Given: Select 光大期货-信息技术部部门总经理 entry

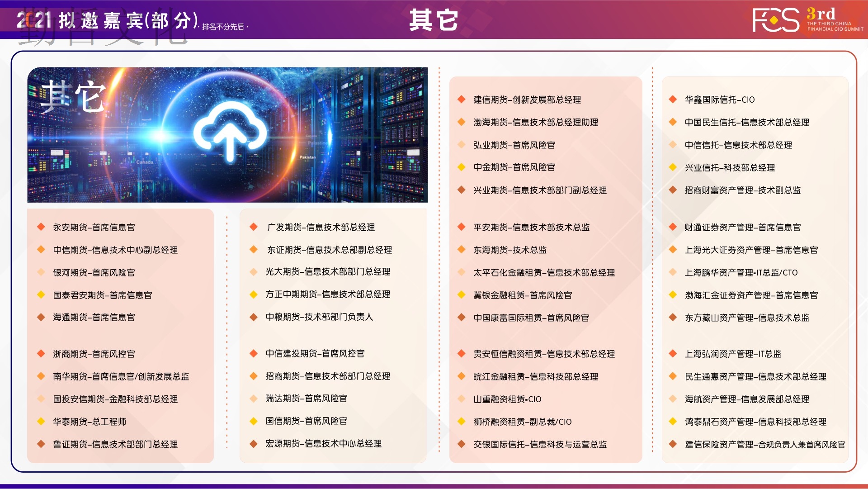Looking at the screenshot, I should (328, 271).
